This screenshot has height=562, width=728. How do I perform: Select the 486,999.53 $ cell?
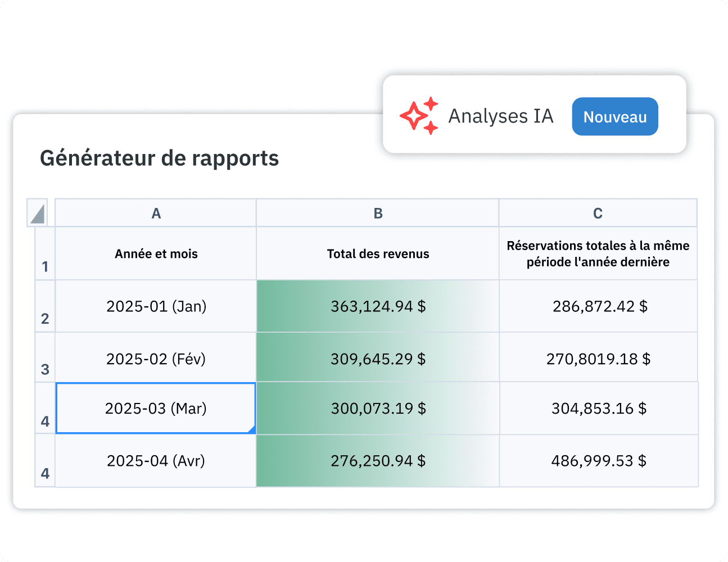pyautogui.click(x=599, y=461)
